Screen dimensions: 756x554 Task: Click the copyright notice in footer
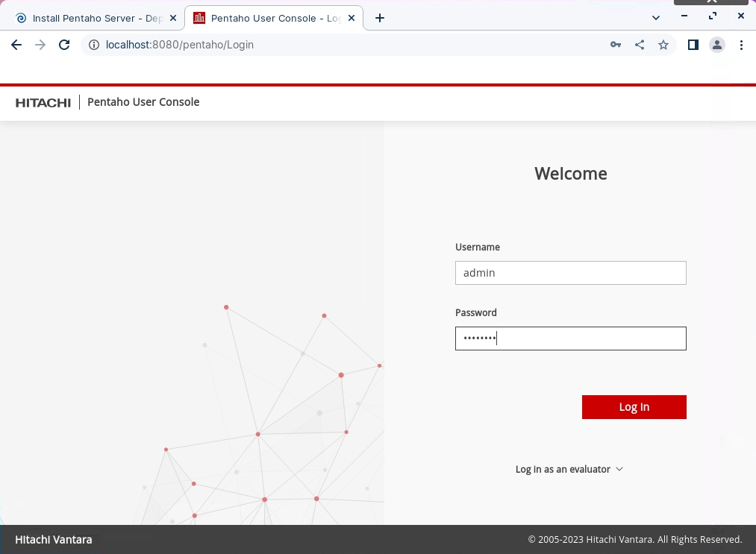[635, 540]
